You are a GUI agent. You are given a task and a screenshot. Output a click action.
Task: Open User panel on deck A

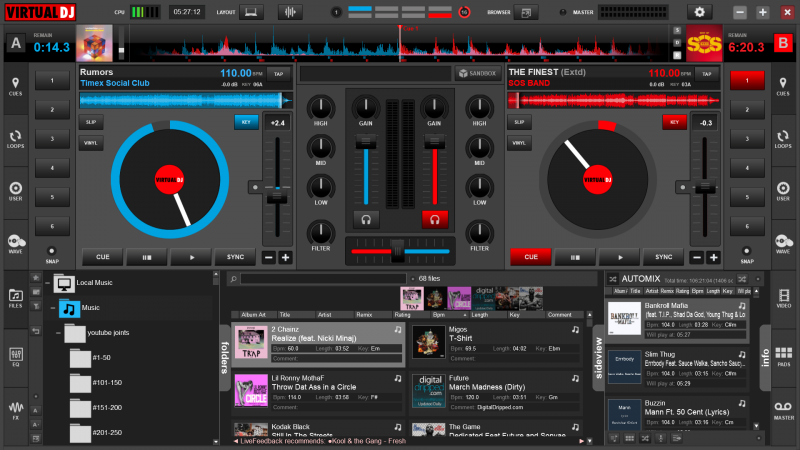click(x=15, y=191)
